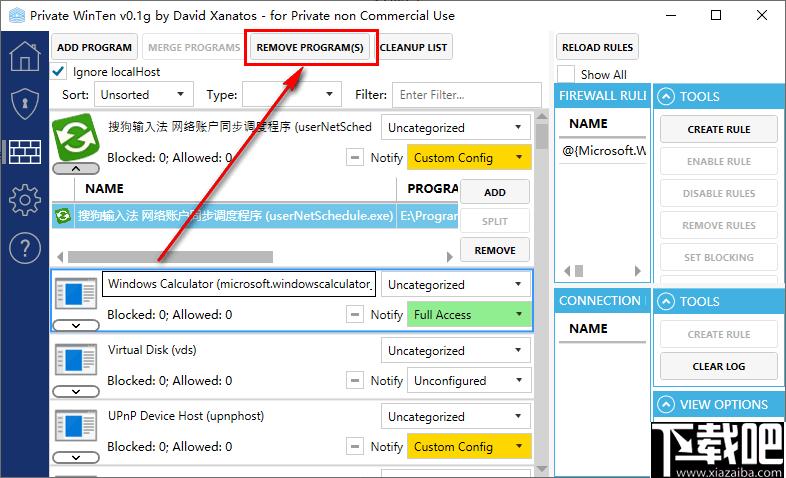Click NAME column header in firewall rules

603,123
